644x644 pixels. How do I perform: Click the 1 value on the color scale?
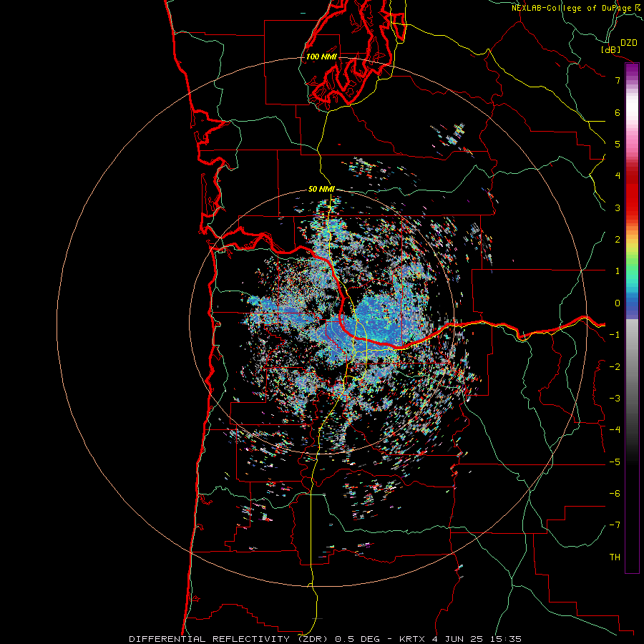[618, 271]
